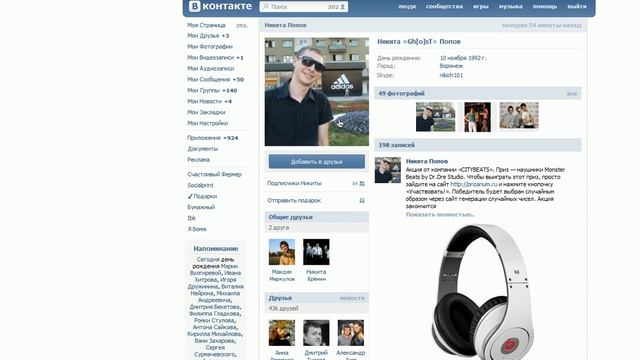Click выйти to log out
The width and height of the screenshot is (640, 360).
pos(577,7)
